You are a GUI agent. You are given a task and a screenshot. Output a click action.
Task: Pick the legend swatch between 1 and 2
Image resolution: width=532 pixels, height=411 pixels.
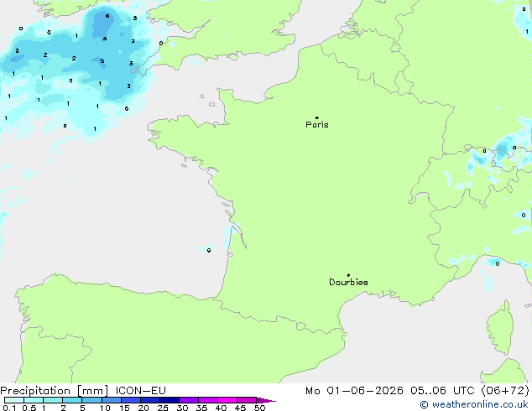[x=53, y=400]
